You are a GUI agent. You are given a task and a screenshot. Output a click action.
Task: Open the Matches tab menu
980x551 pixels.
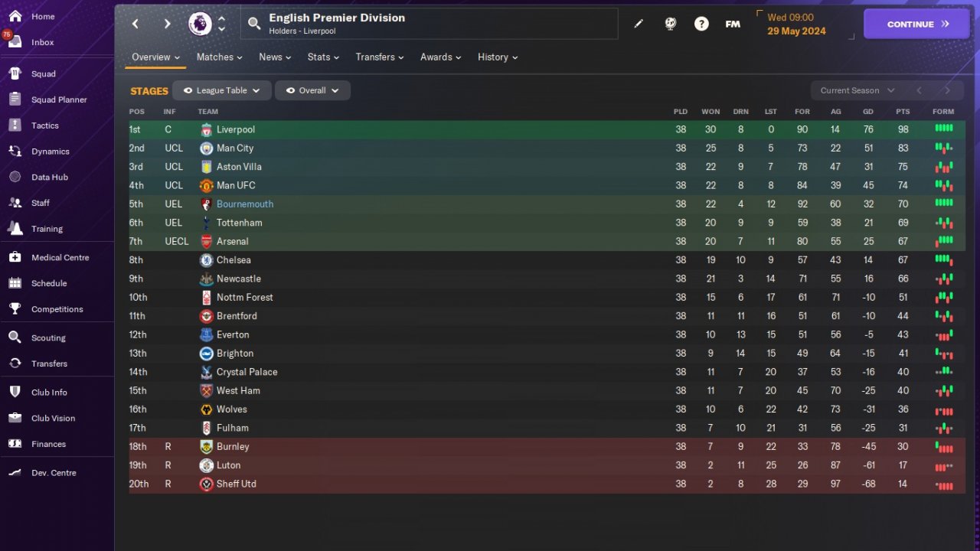point(219,57)
